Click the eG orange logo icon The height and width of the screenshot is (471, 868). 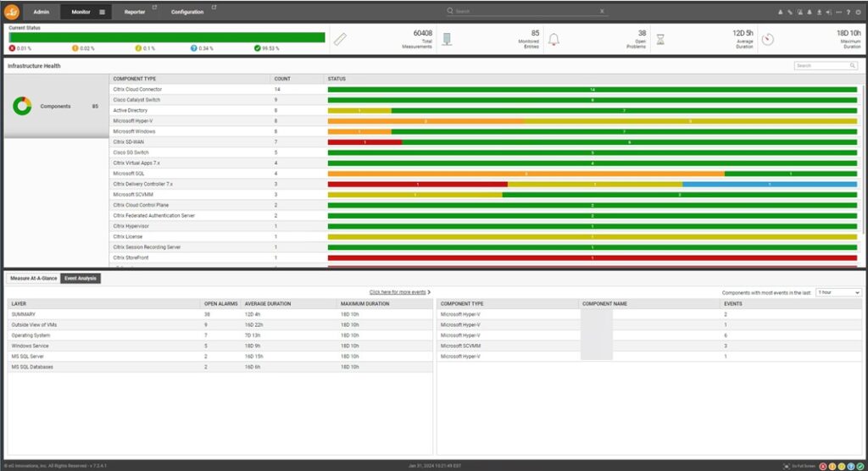point(12,12)
